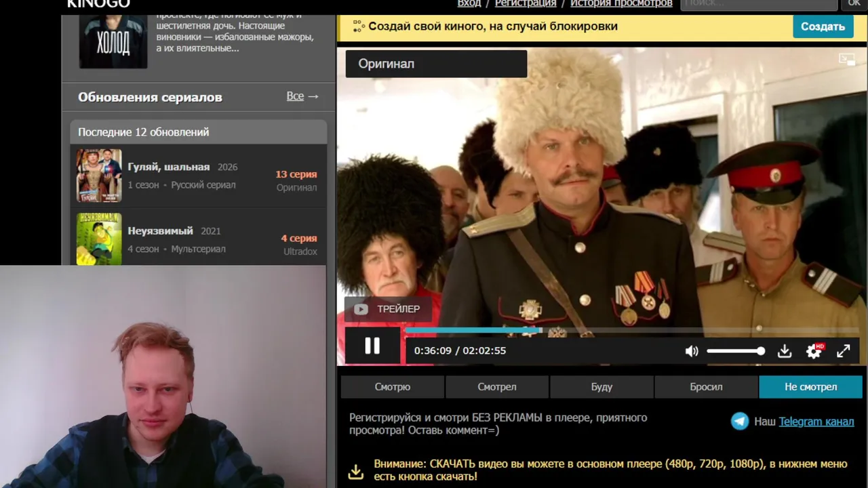Viewport: 868px width, 488px height.
Task: Click the Ultradox voice-over label
Action: point(300,251)
